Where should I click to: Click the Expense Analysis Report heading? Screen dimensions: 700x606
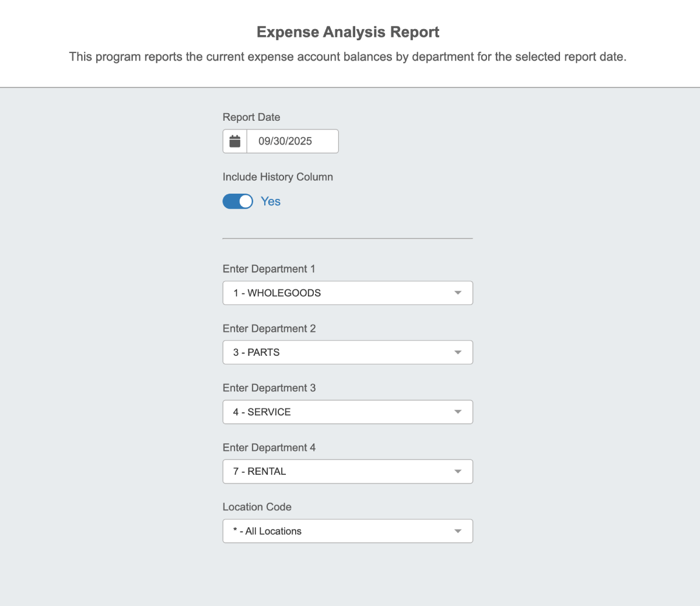click(x=348, y=32)
